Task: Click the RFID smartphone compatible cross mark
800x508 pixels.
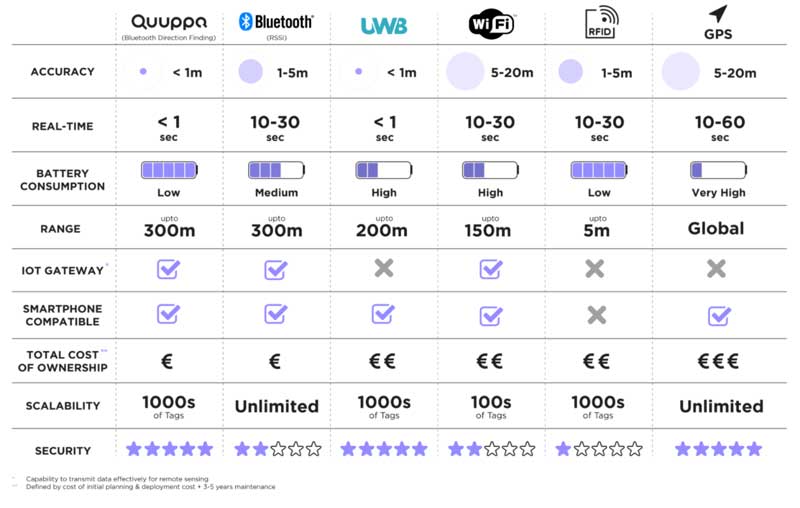Action: click(x=597, y=315)
